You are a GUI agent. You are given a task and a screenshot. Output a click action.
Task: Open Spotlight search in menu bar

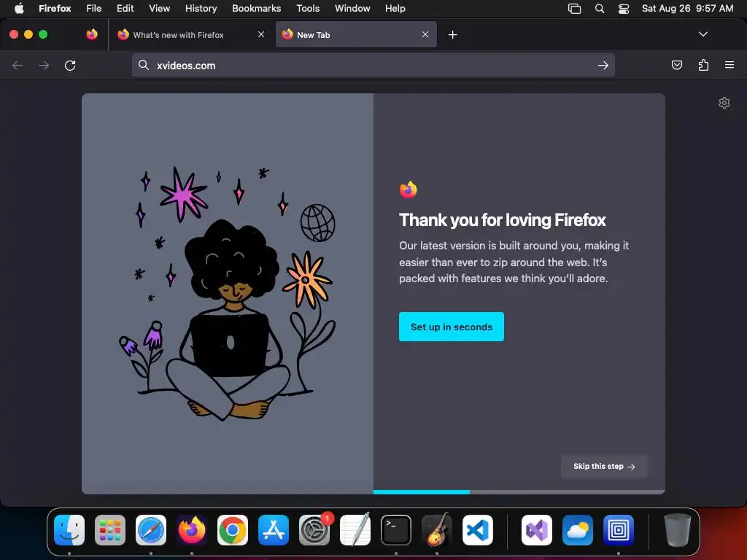pyautogui.click(x=600, y=9)
